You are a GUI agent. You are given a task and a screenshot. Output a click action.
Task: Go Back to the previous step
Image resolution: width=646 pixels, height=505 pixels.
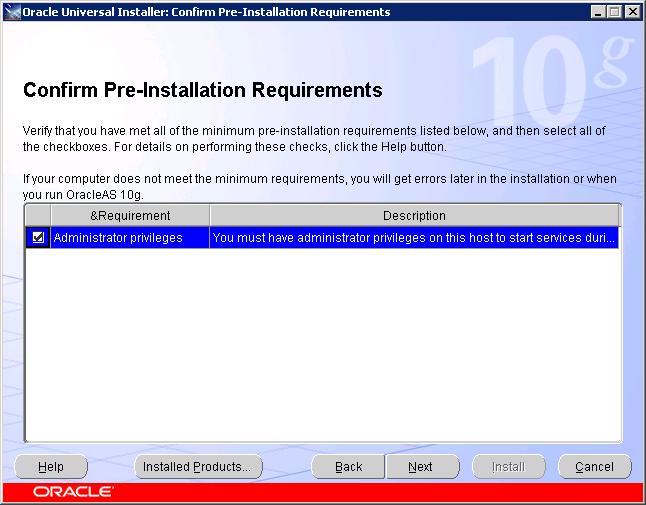(348, 467)
